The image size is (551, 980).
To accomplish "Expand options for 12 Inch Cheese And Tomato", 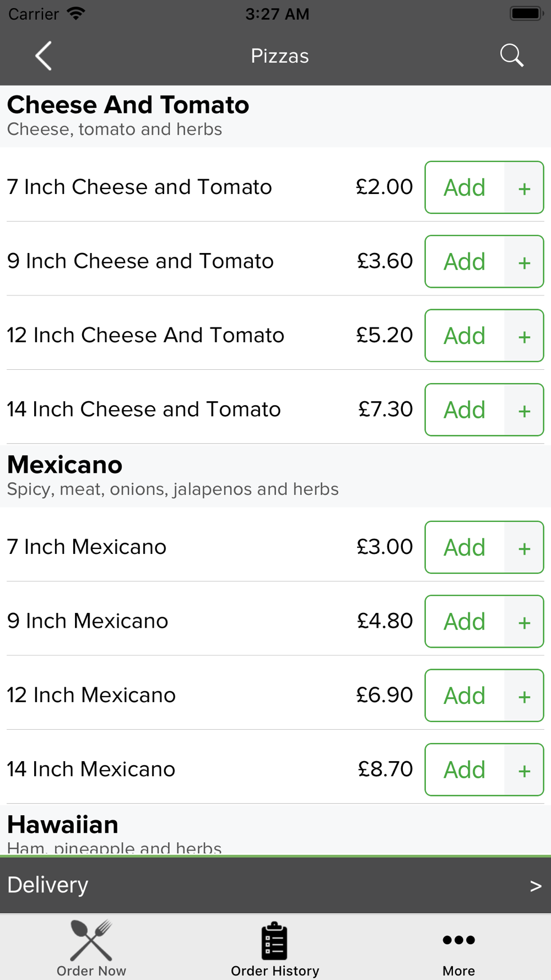I will coord(524,336).
